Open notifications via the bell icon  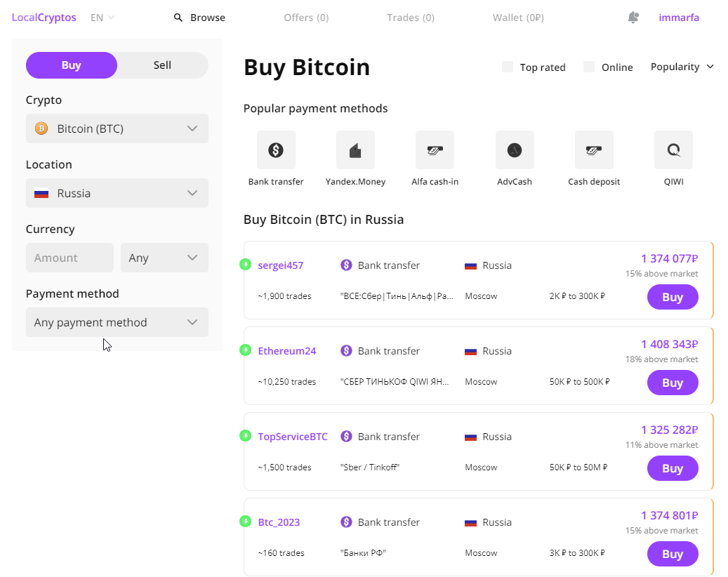[x=633, y=18]
